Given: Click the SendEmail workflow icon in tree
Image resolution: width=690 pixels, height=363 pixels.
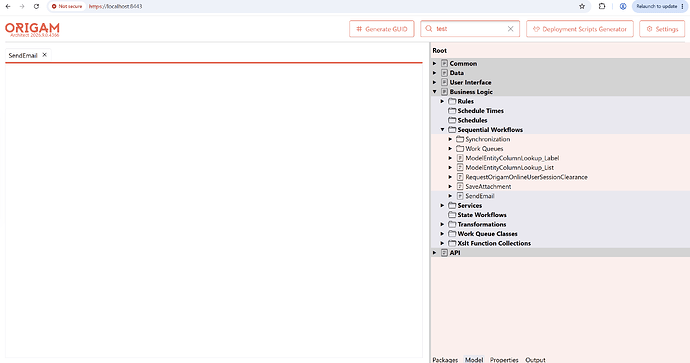Looking at the screenshot, I should click(460, 196).
